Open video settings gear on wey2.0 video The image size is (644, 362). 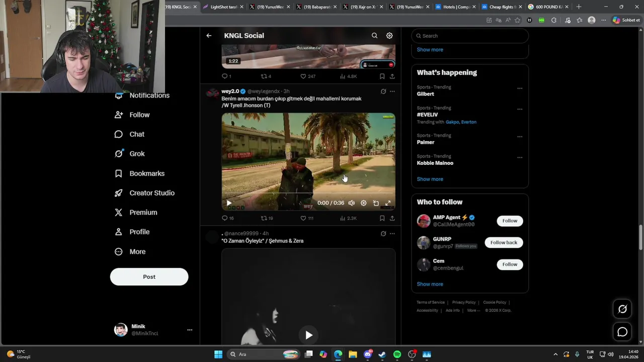364,203
